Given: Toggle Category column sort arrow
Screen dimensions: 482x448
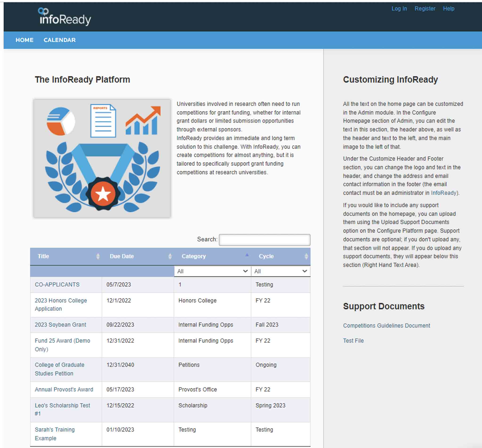Looking at the screenshot, I should tap(247, 255).
